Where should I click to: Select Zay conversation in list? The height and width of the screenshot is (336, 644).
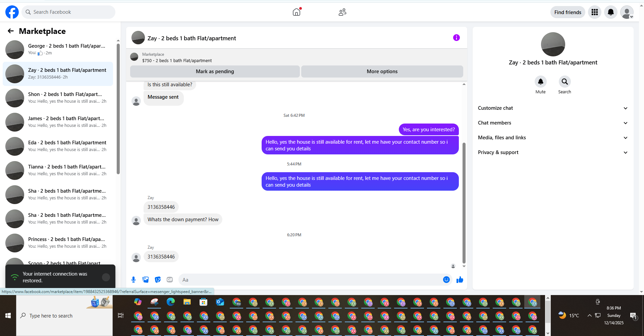(58, 74)
